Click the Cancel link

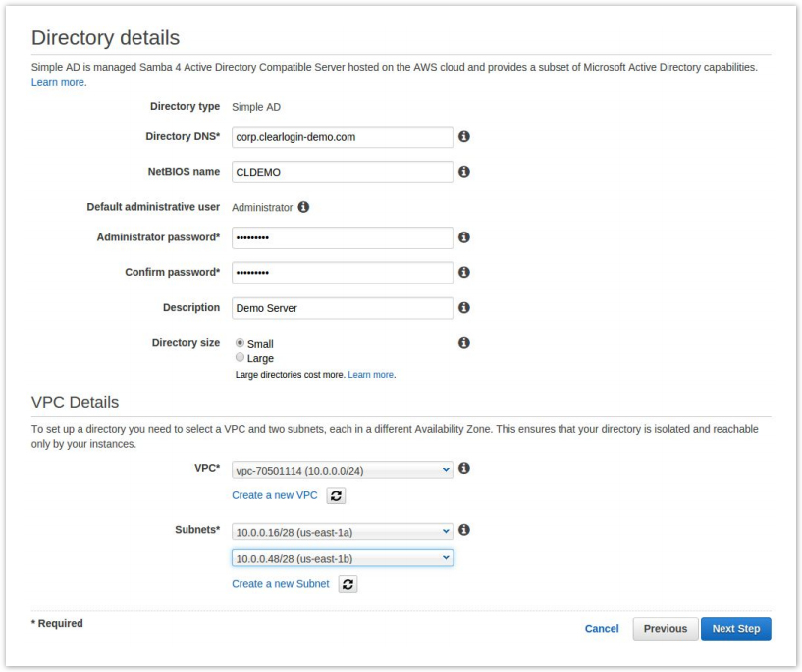click(602, 629)
